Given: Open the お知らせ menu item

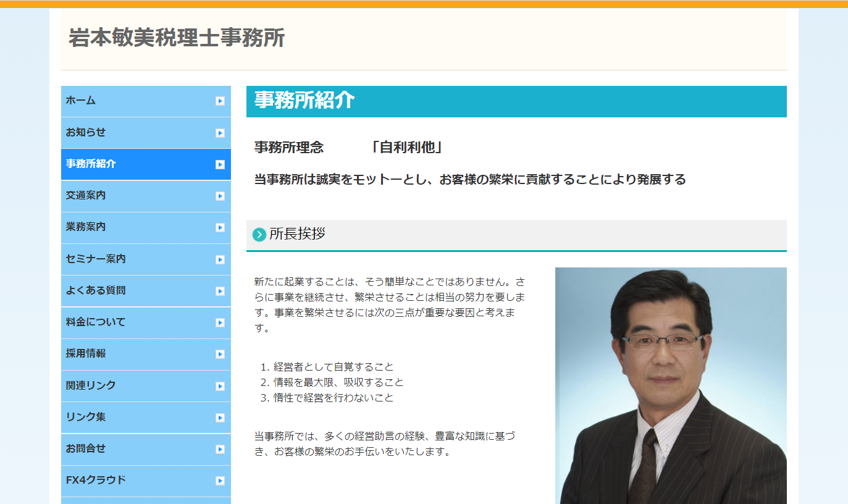Looking at the screenshot, I should [146, 133].
